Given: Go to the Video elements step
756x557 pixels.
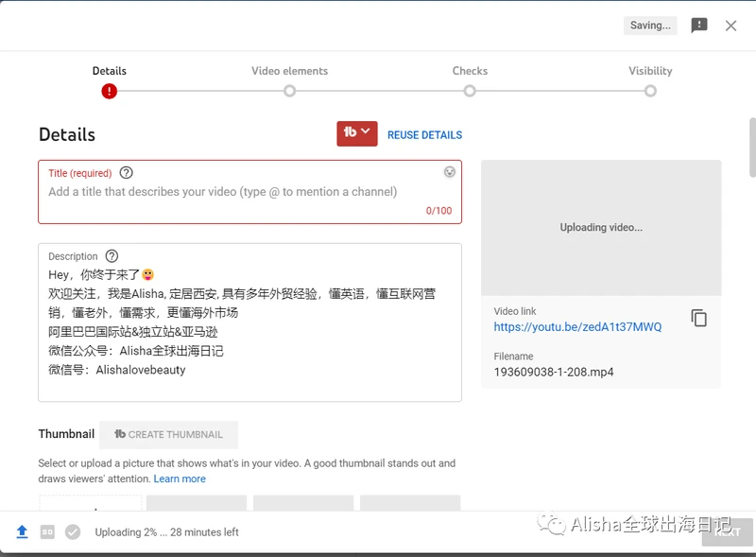Looking at the screenshot, I should (x=289, y=91).
